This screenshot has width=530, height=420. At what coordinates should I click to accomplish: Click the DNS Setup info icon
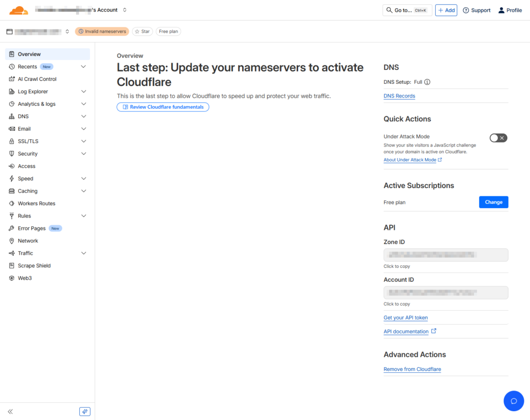tap(427, 82)
